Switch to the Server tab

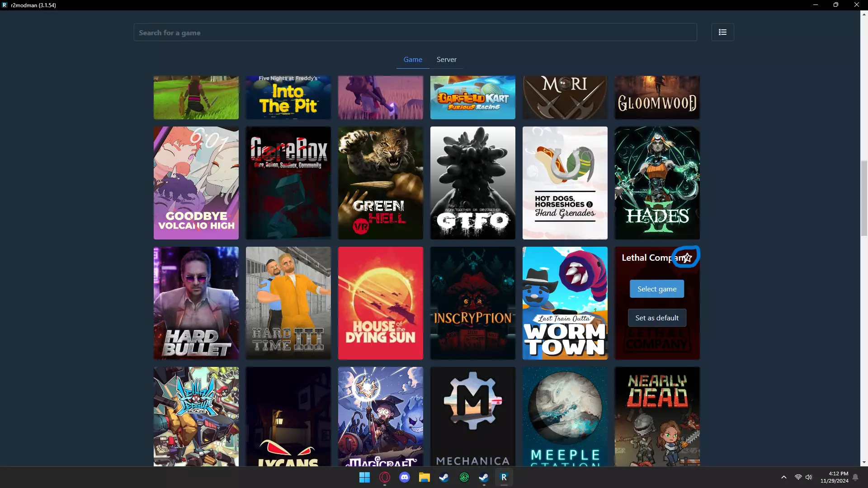(446, 60)
